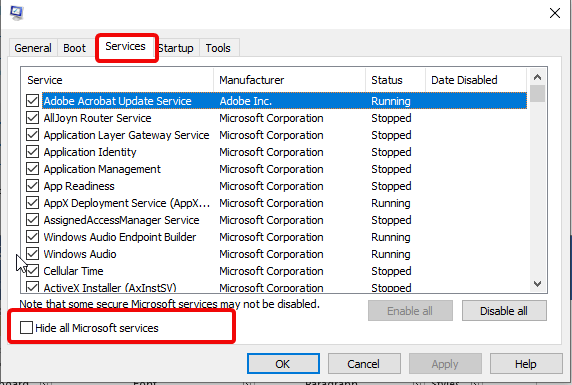Select the Windows Audio service name
Image resolution: width=572 pixels, height=385 pixels.
(80, 254)
